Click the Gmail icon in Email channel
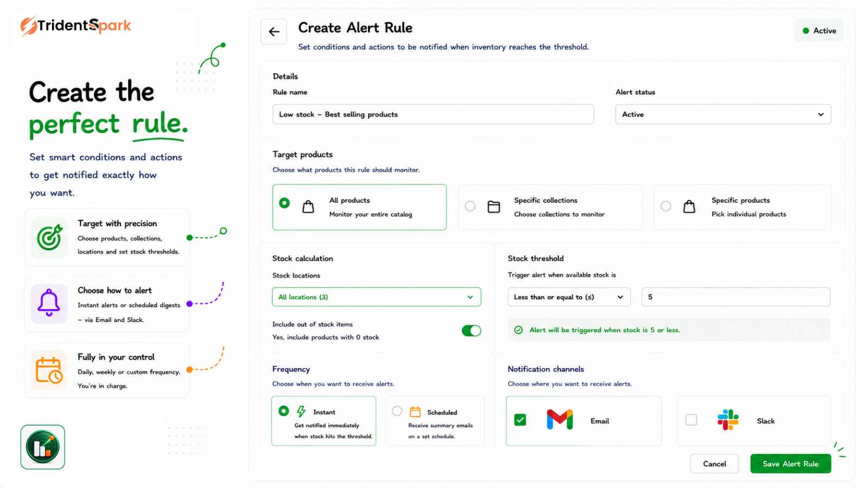The height and width of the screenshot is (488, 868). 560,420
